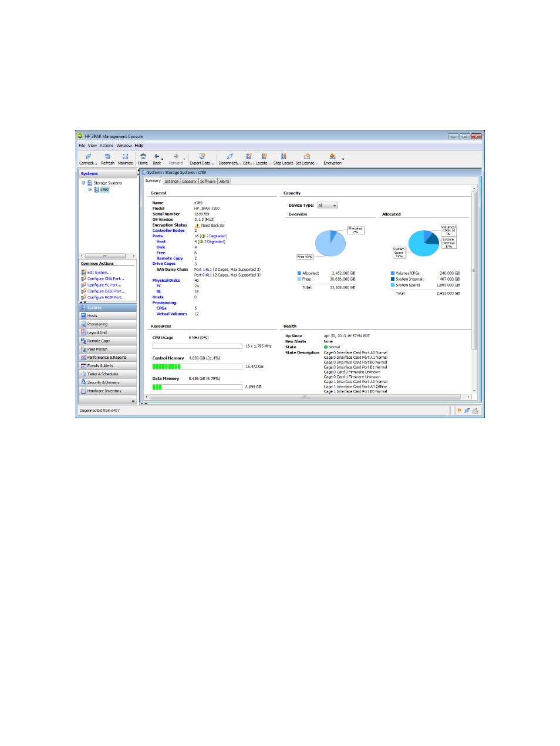This screenshot has height=746, width=560.
Task: Click the rightmost status bar icon
Action: tap(475, 411)
